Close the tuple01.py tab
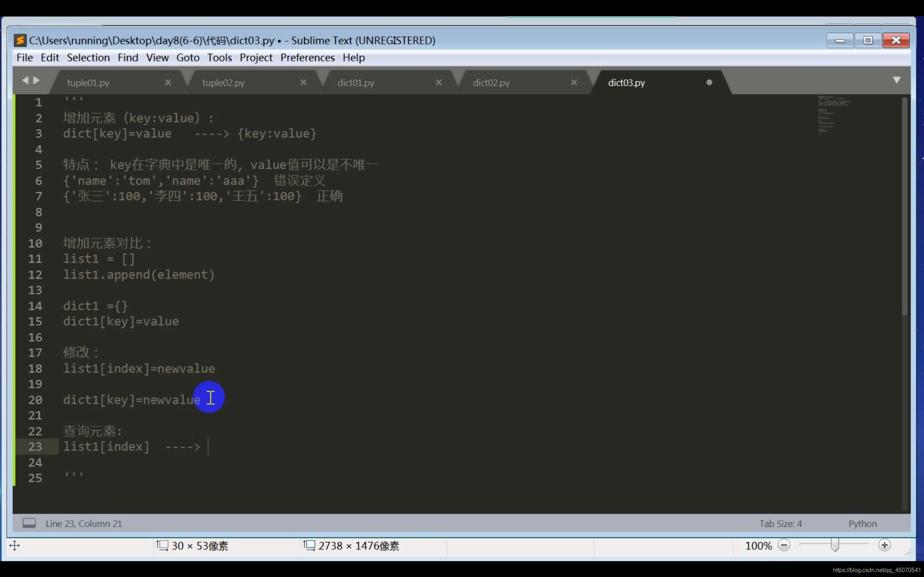This screenshot has height=577, width=924. pos(168,83)
